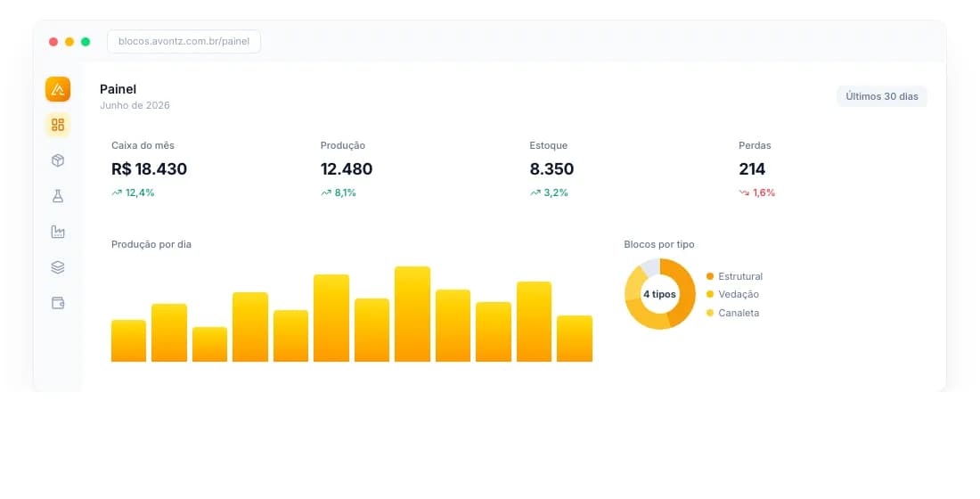The image size is (980, 499).
Task: Open the Últimos 30 dias period selector
Action: (x=881, y=96)
